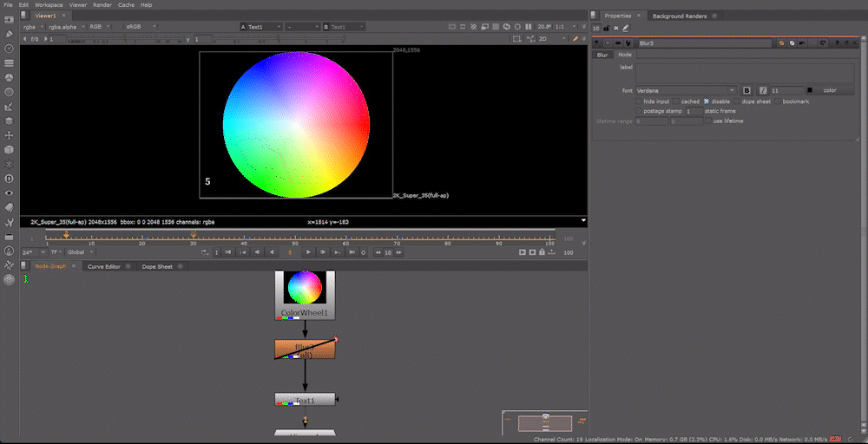This screenshot has height=444, width=868.
Task: Open the Metadata tag icon in the toolbar
Action: point(9,207)
